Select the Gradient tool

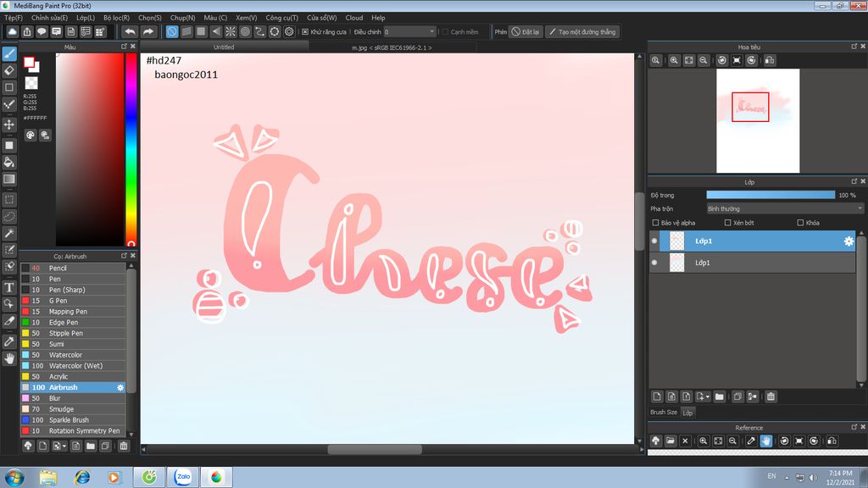(x=9, y=179)
